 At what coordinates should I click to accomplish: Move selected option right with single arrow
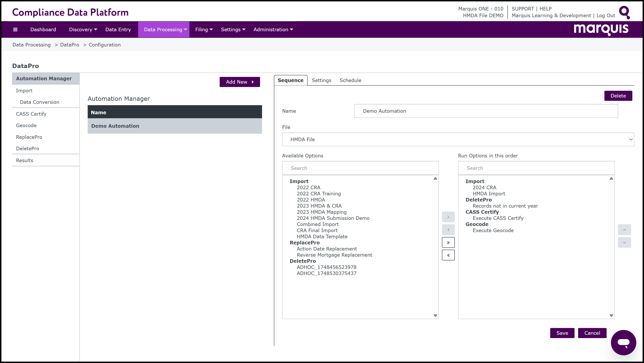pyautogui.click(x=448, y=217)
